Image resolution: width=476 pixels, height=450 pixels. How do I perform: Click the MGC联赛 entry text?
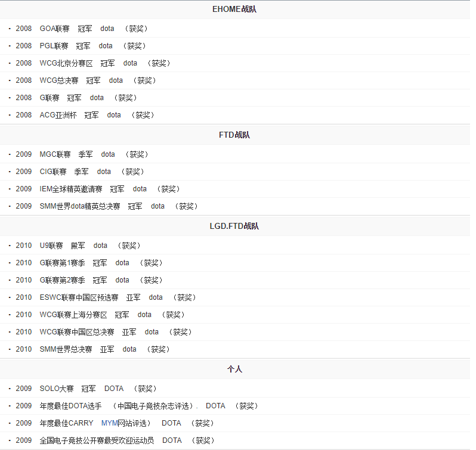(x=55, y=154)
